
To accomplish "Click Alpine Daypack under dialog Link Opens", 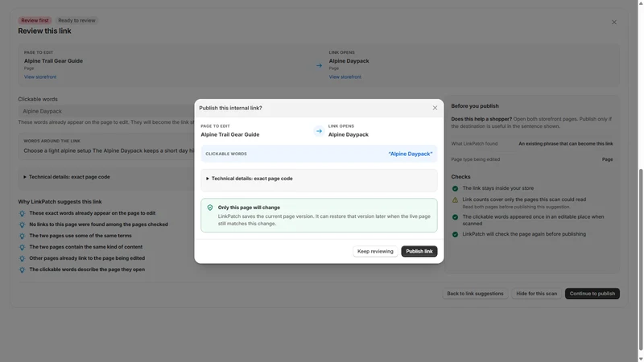I will pos(349,134).
